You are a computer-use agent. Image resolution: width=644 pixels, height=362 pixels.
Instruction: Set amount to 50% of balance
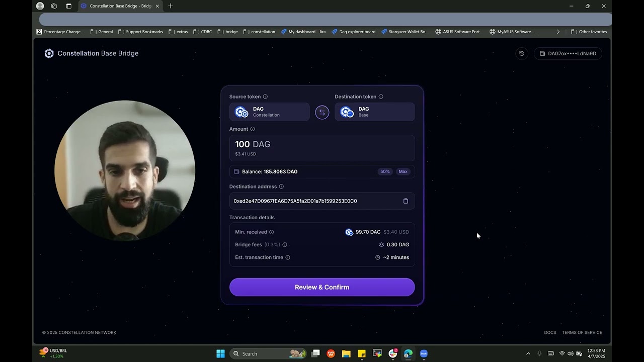(x=385, y=171)
